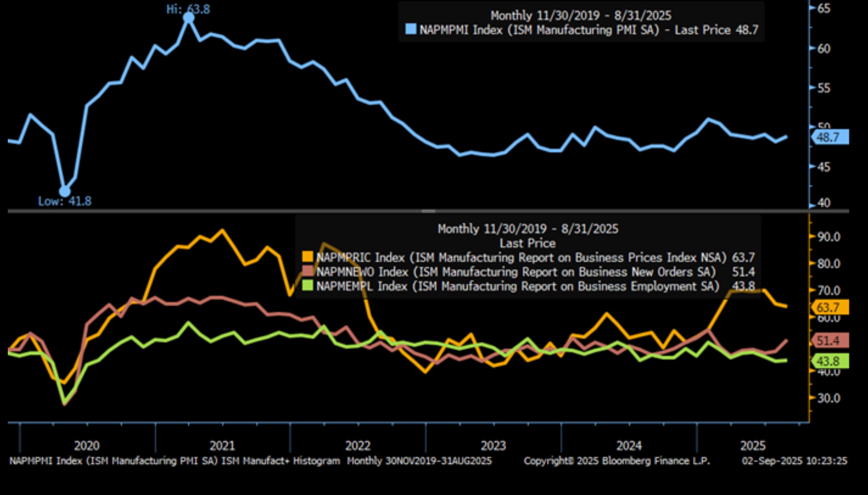Click the panel divider handle between the charts
This screenshot has width=868, height=495.
click(x=428, y=211)
